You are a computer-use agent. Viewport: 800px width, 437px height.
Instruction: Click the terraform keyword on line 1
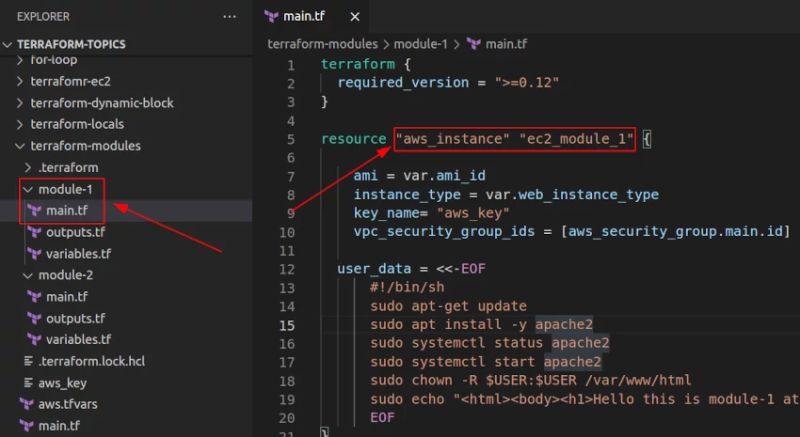(x=358, y=64)
